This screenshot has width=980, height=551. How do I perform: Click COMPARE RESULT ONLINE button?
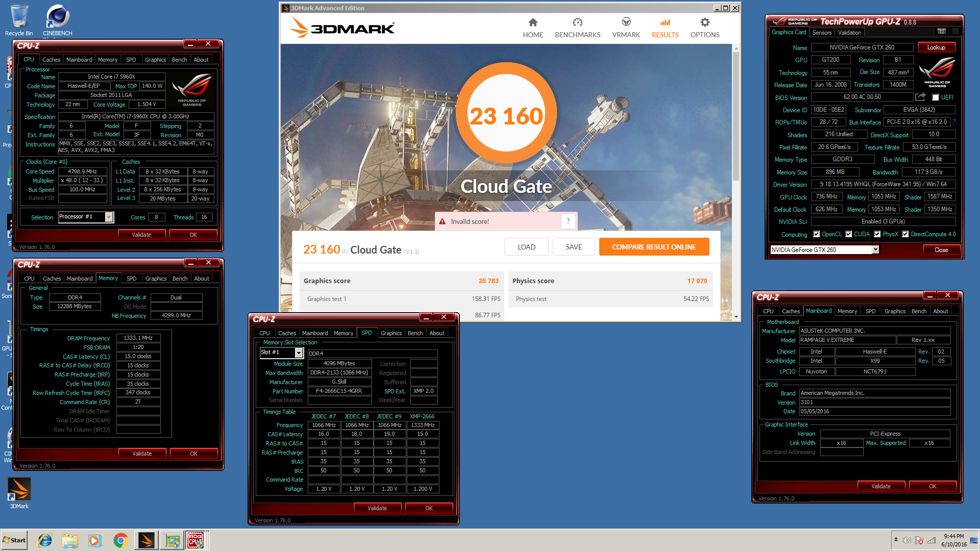[654, 247]
